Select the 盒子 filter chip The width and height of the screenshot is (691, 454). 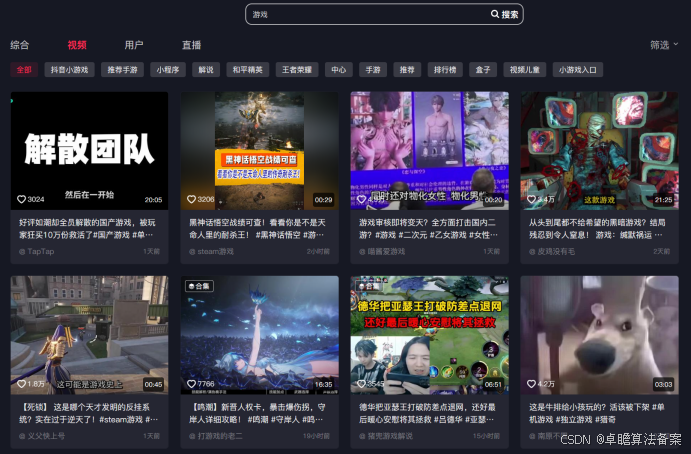pos(483,70)
